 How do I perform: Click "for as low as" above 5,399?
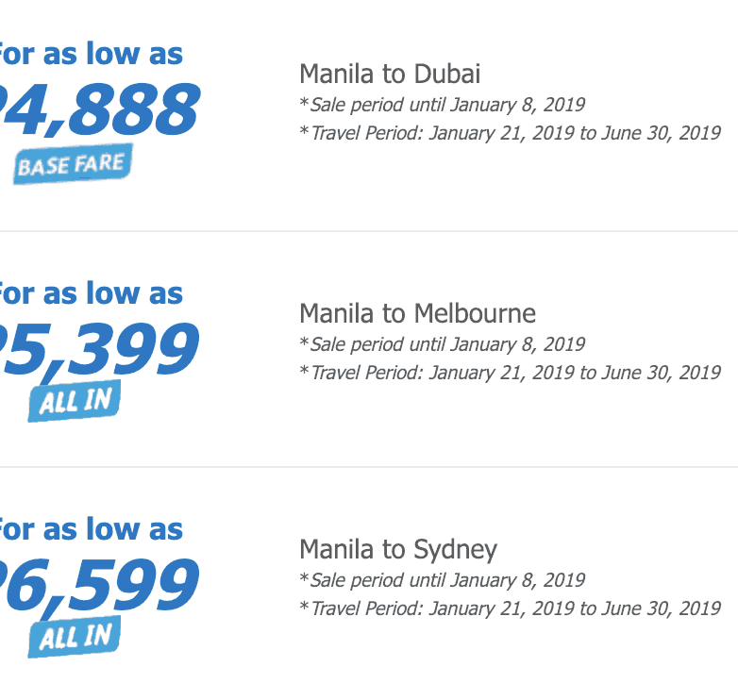91,293
